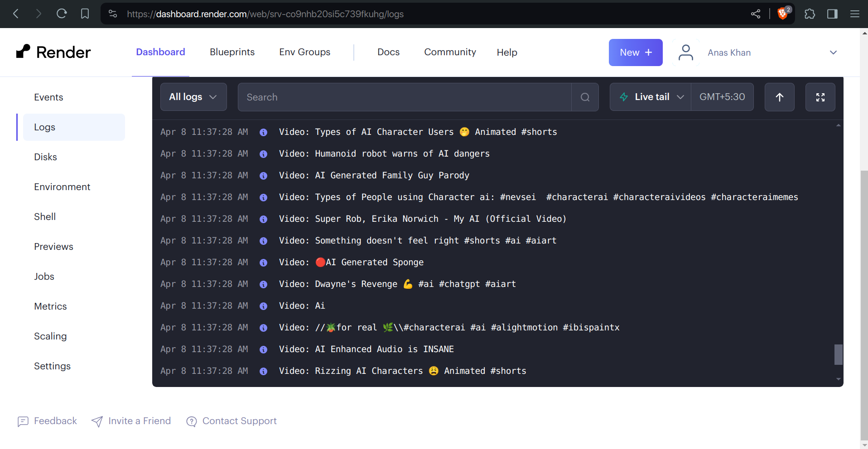This screenshot has width=868, height=449.
Task: Click the browser address bar URL
Action: click(265, 14)
